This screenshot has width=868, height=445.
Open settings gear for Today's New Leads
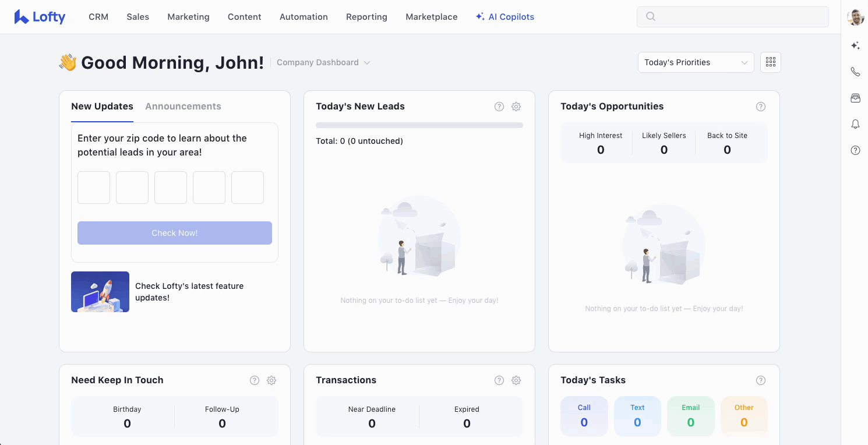516,107
